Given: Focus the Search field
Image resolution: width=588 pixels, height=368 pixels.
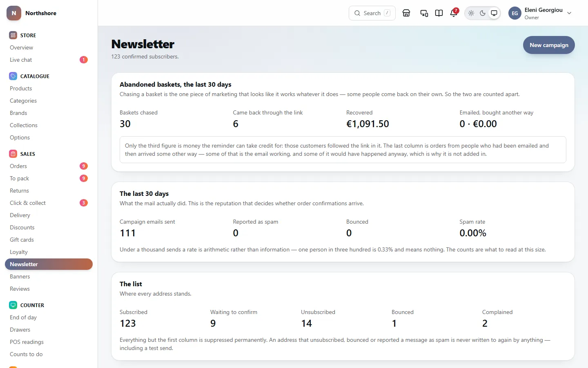Looking at the screenshot, I should [x=372, y=13].
